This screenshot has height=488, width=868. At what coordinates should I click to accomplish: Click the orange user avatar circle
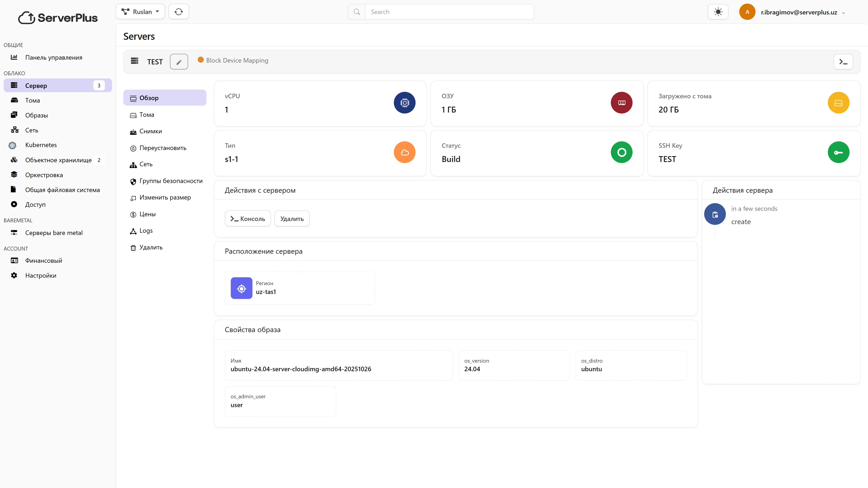[x=747, y=12]
